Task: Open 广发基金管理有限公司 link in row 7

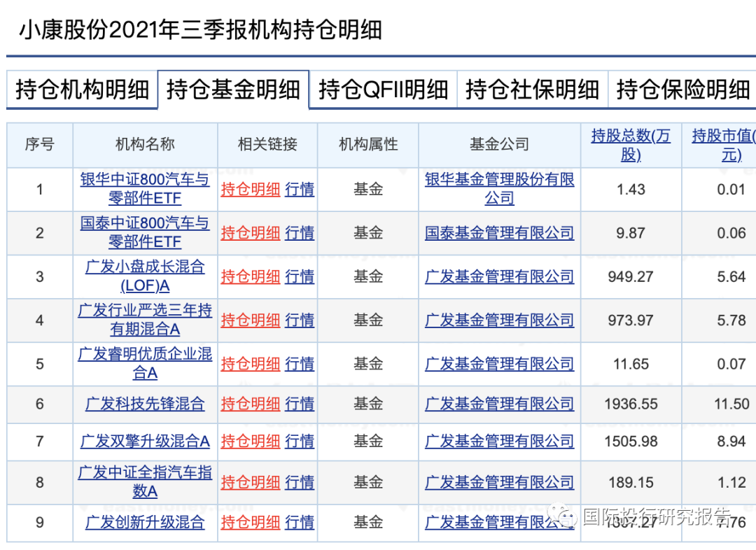Action: (500, 442)
